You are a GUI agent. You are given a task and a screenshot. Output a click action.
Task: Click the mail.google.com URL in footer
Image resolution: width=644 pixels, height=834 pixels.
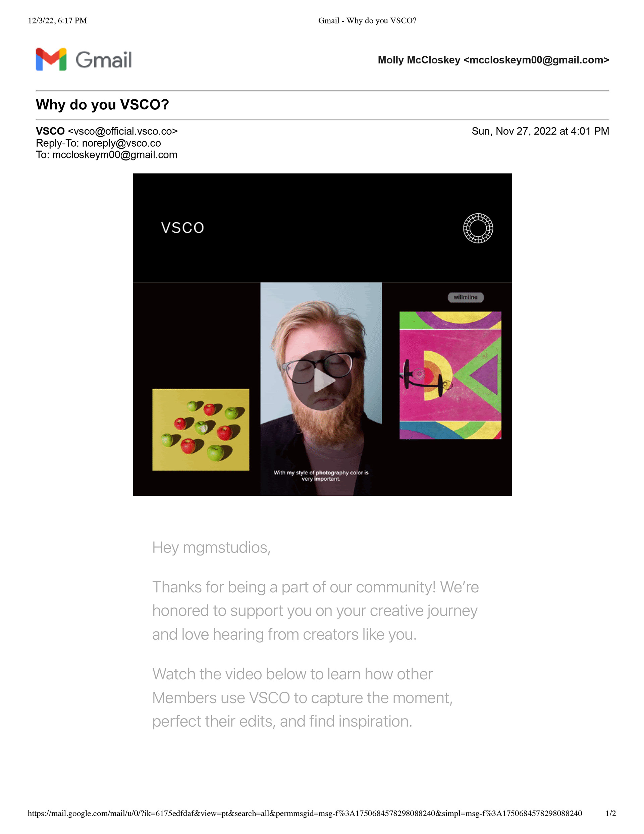pos(305,814)
